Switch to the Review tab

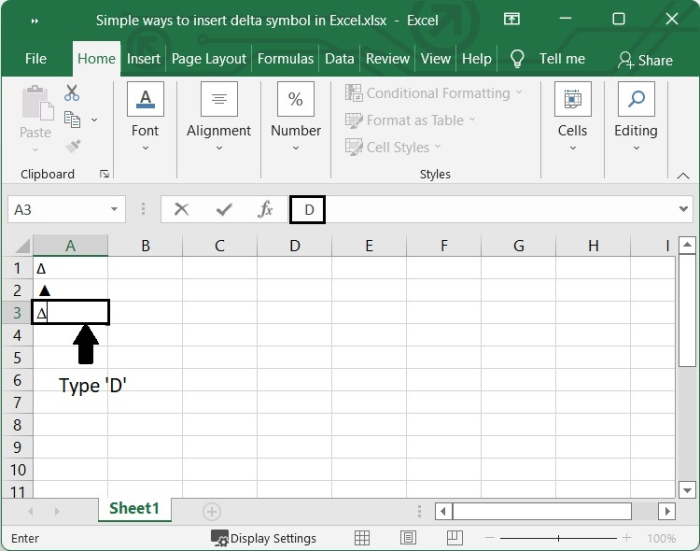click(x=388, y=58)
